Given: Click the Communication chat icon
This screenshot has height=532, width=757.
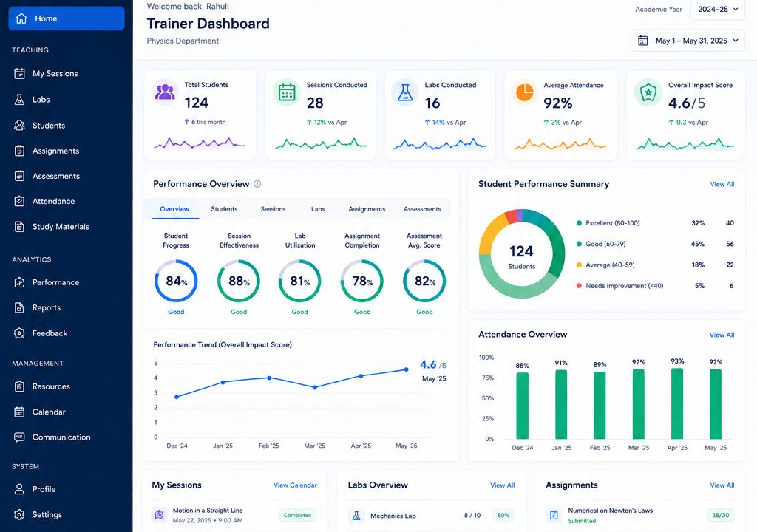Looking at the screenshot, I should [19, 437].
